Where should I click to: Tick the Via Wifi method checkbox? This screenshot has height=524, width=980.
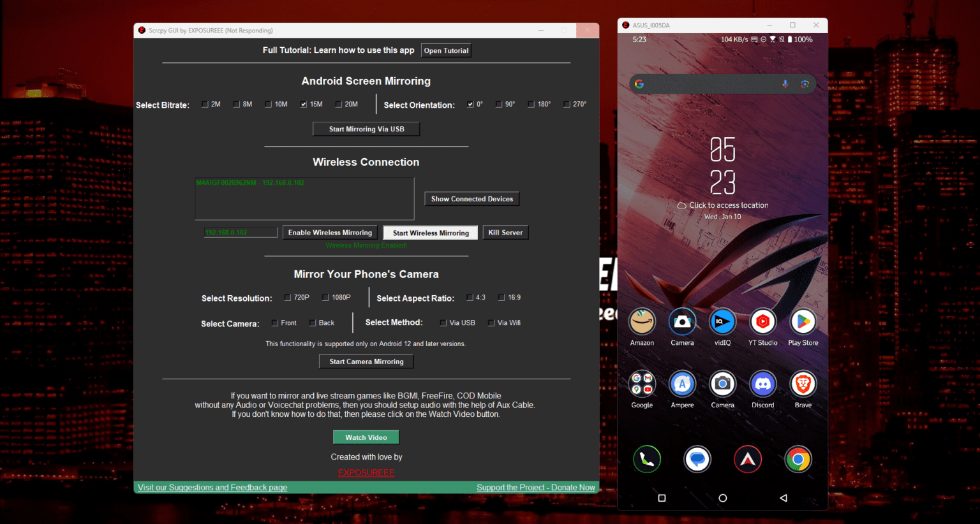pyautogui.click(x=491, y=323)
